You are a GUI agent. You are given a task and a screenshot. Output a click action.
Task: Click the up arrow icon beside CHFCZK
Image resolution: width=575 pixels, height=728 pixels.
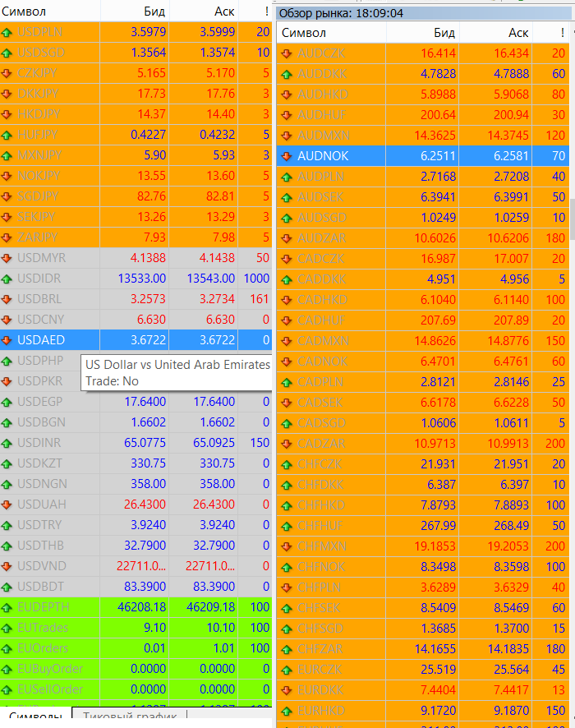coord(287,464)
